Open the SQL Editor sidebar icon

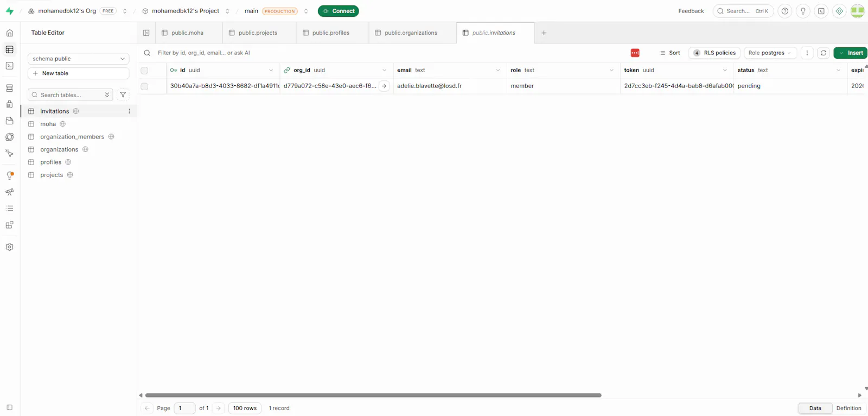coord(10,66)
